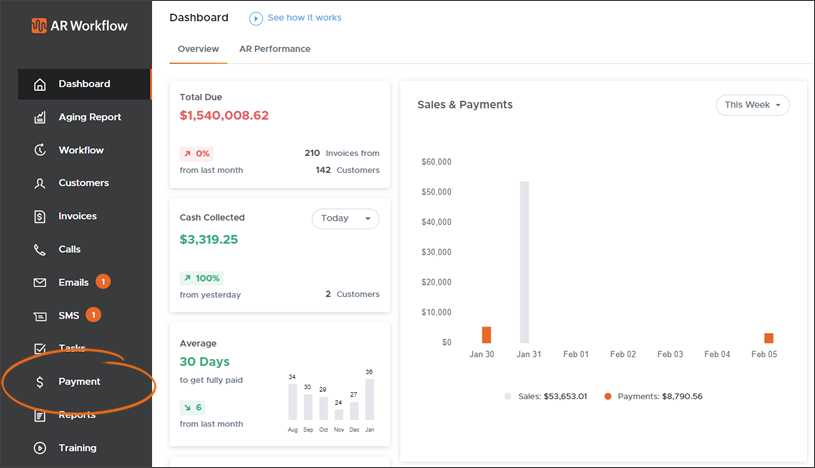Select the Workflow icon in sidebar
The height and width of the screenshot is (468, 815).
pos(40,150)
